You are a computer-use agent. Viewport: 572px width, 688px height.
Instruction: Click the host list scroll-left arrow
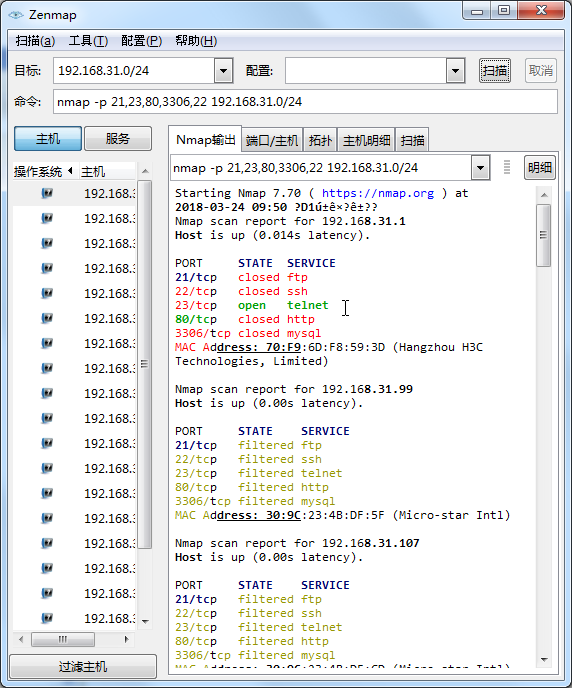(21, 639)
